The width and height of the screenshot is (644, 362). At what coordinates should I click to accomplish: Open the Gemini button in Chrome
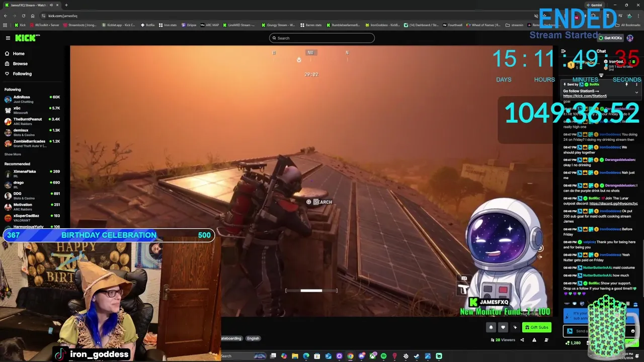pyautogui.click(x=594, y=5)
